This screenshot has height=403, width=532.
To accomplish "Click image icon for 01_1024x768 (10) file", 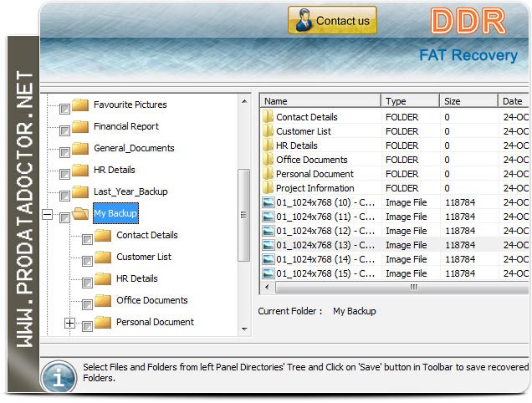I will pos(269,202).
